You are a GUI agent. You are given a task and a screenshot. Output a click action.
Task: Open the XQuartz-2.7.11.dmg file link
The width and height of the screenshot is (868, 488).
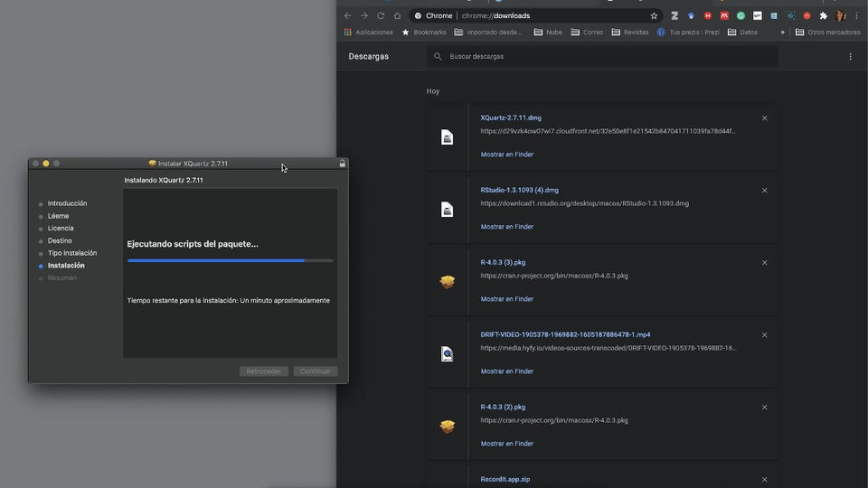(511, 117)
